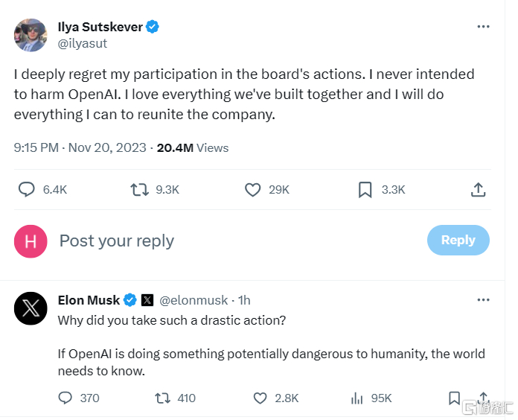Open the Ilya Sutskever profile name link
Viewport: 518px width, 420px height.
pos(100,28)
